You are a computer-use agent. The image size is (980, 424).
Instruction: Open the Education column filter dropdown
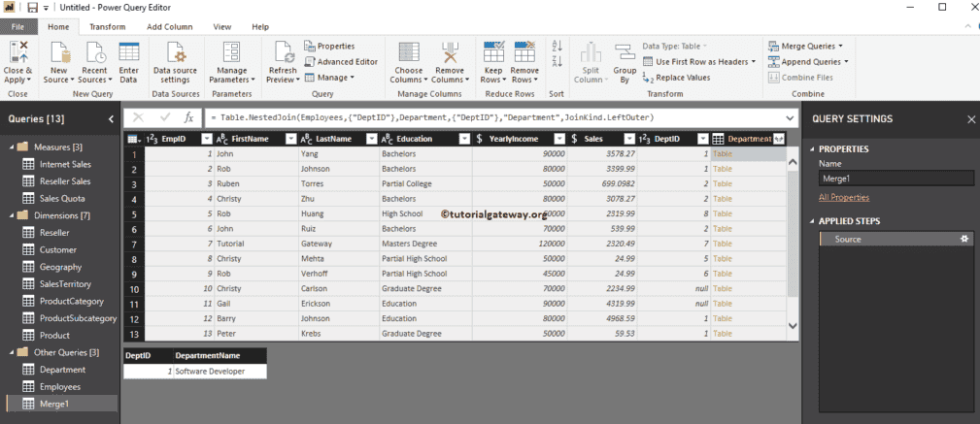tap(465, 139)
